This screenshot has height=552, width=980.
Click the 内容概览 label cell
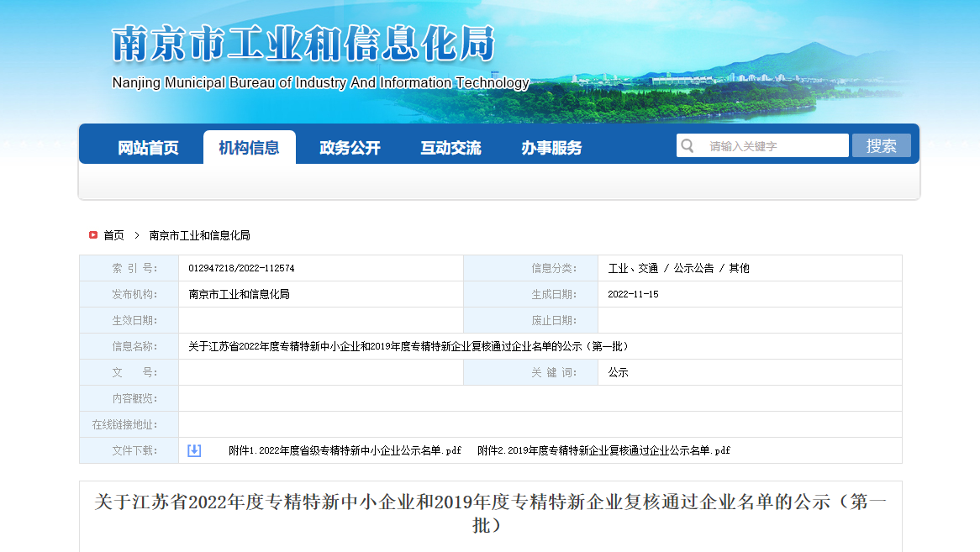(x=129, y=398)
